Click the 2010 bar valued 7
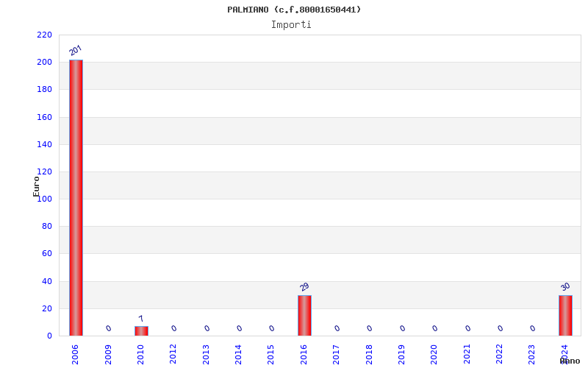Image resolution: width=588 pixels, height=368 pixels. tap(141, 330)
